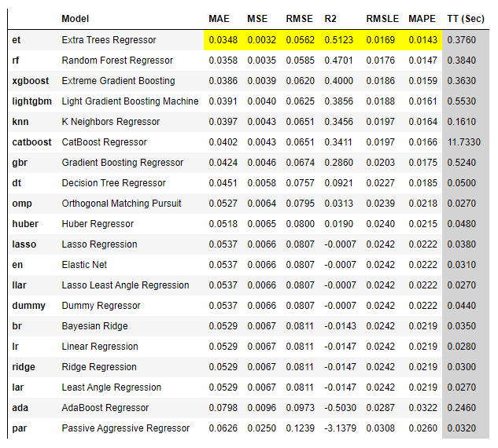
Task: Click 'AdaBoost Regressor' model name
Action: point(105,408)
